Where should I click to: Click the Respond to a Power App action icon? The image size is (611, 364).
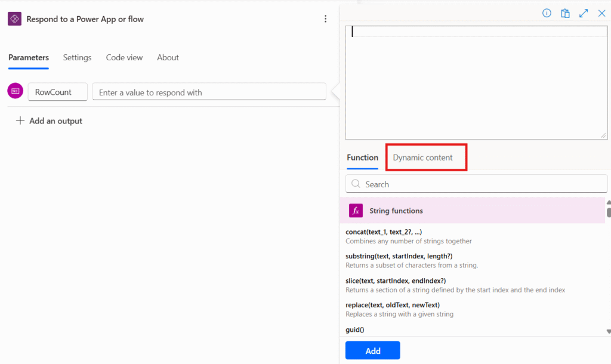point(14,18)
